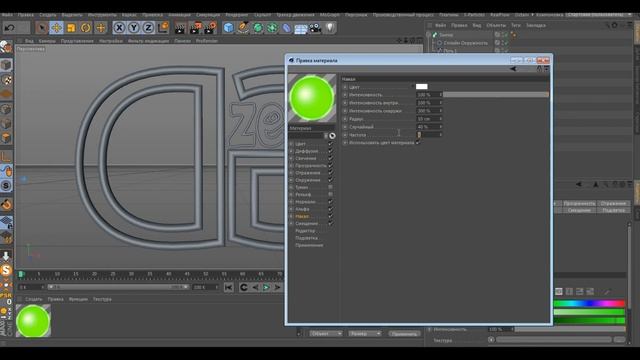Uncheck the Свечение channel checkbox
Viewport: 640px width, 360px height.
330,158
